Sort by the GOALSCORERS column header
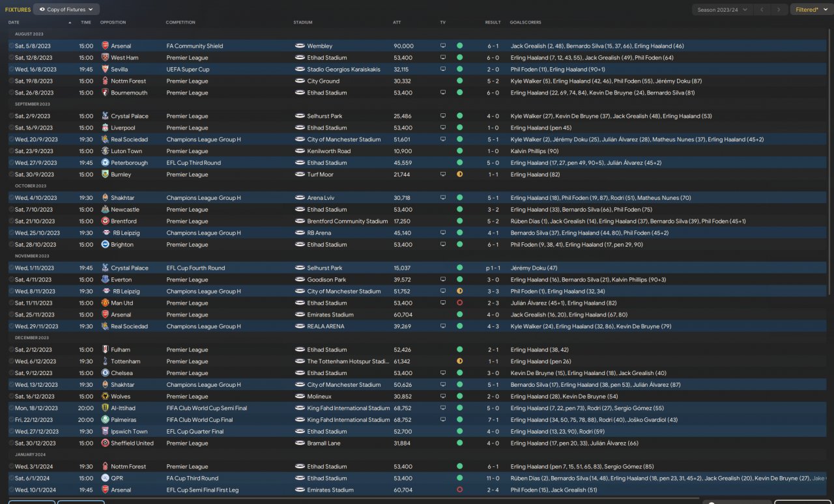 click(525, 23)
